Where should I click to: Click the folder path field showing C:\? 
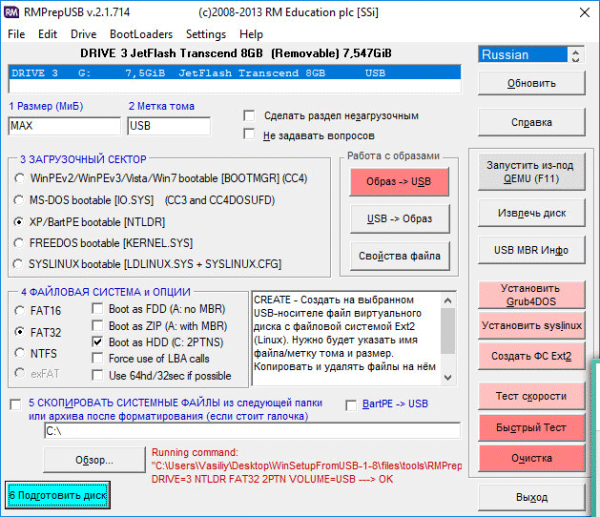[x=253, y=431]
